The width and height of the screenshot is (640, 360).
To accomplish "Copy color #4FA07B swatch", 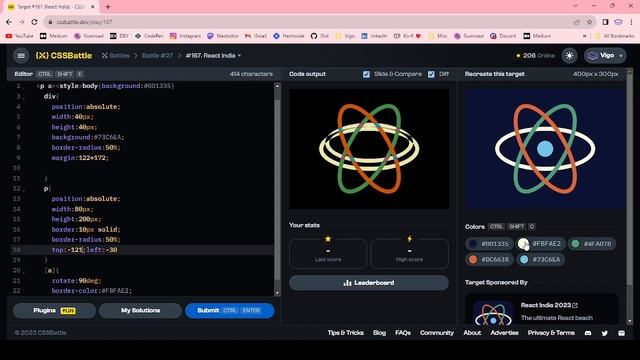I will coord(592,244).
